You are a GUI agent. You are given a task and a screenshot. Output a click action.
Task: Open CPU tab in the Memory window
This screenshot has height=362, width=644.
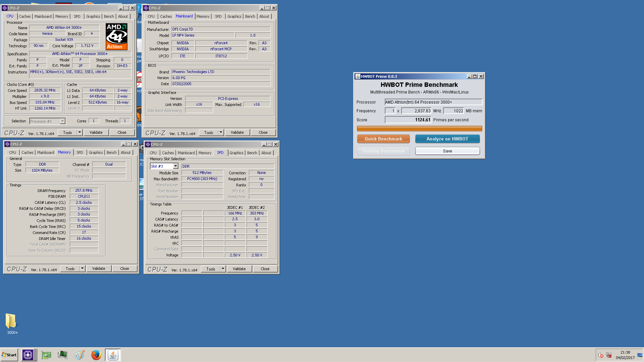[x=12, y=153]
